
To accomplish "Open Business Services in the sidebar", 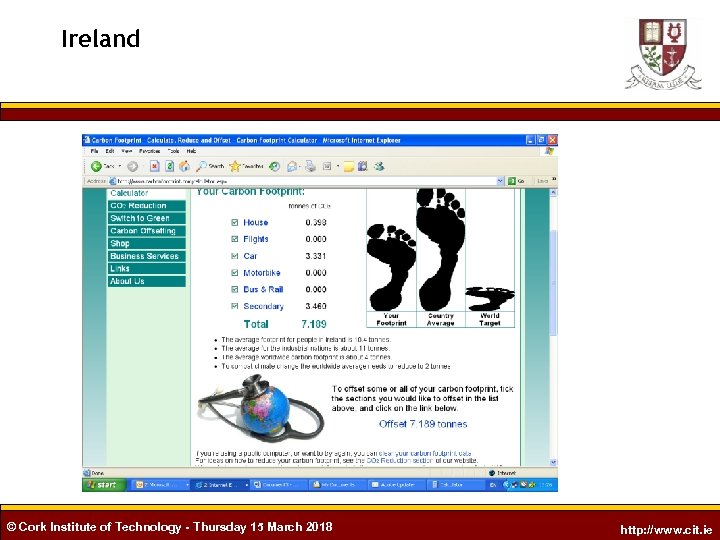I will (146, 256).
